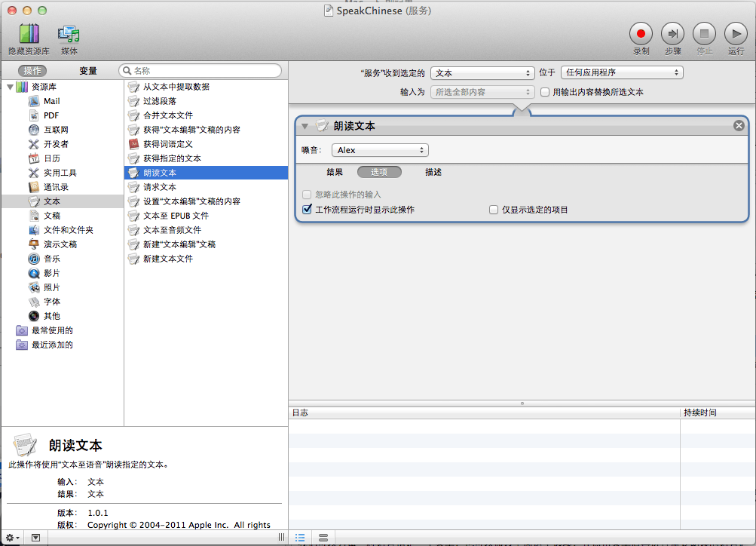Switch to the 结果 tab in the action
The image size is (756, 546).
click(335, 172)
